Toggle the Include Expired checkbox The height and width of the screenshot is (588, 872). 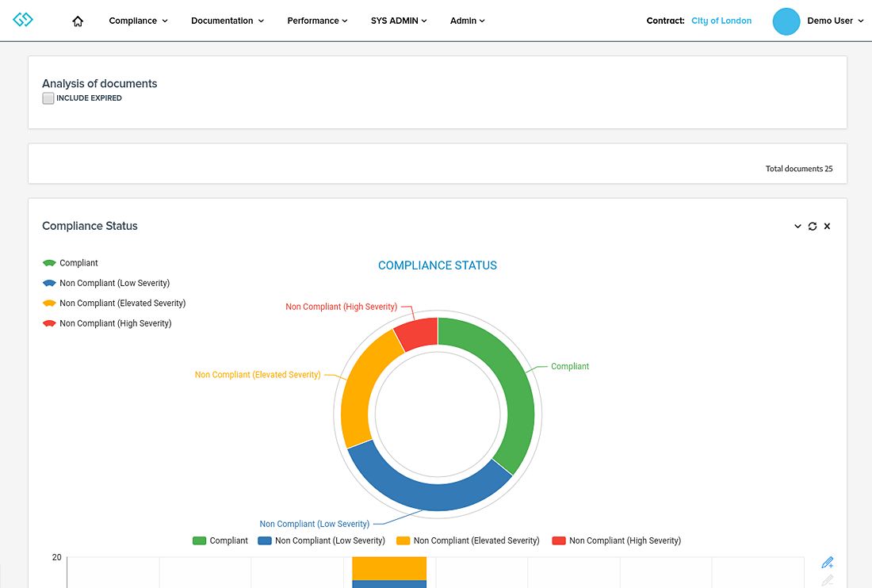pyautogui.click(x=48, y=98)
